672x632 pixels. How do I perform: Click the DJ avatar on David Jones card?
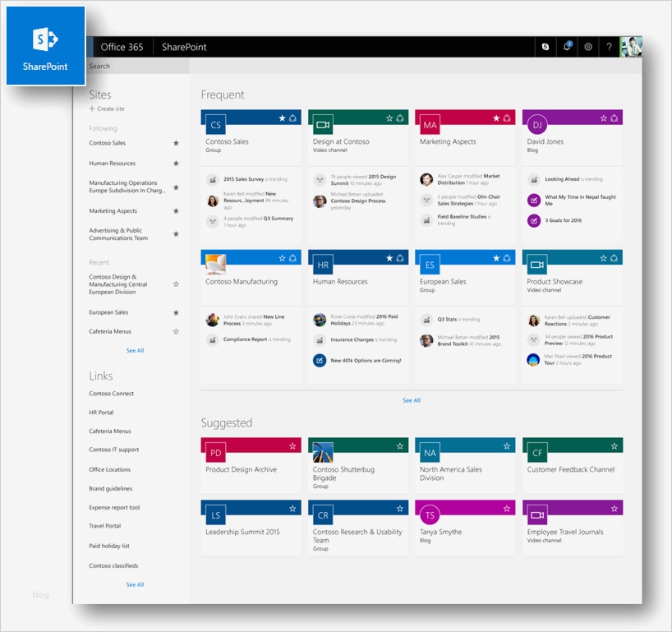tap(537, 125)
